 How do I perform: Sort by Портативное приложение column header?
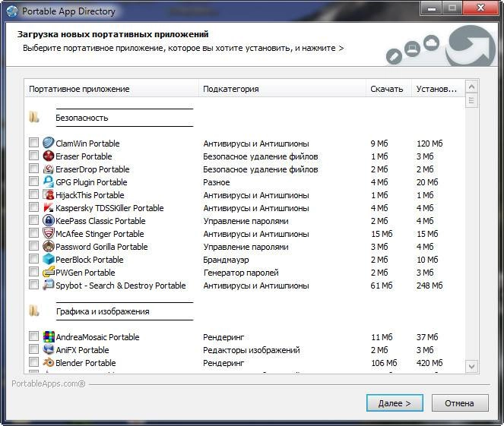[x=112, y=89]
